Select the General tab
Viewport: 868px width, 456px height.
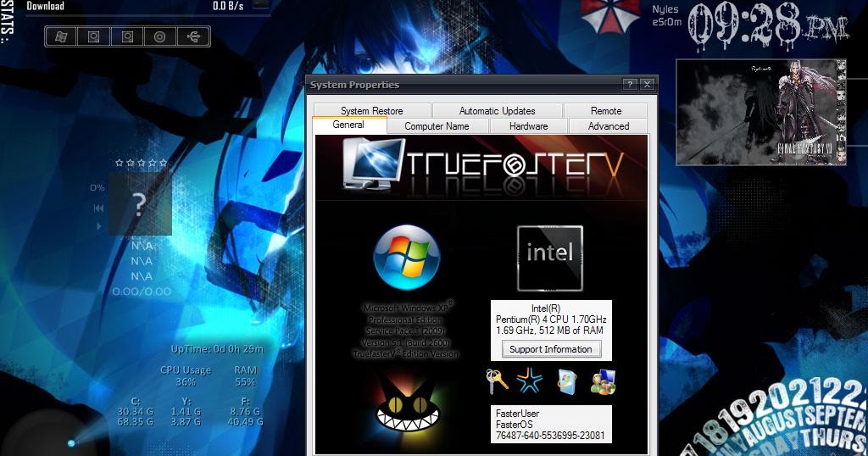[348, 125]
